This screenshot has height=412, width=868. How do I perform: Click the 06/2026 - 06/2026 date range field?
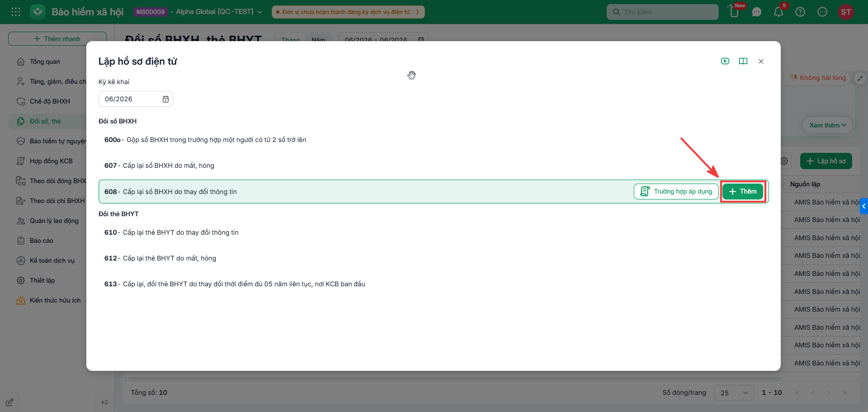click(x=383, y=40)
